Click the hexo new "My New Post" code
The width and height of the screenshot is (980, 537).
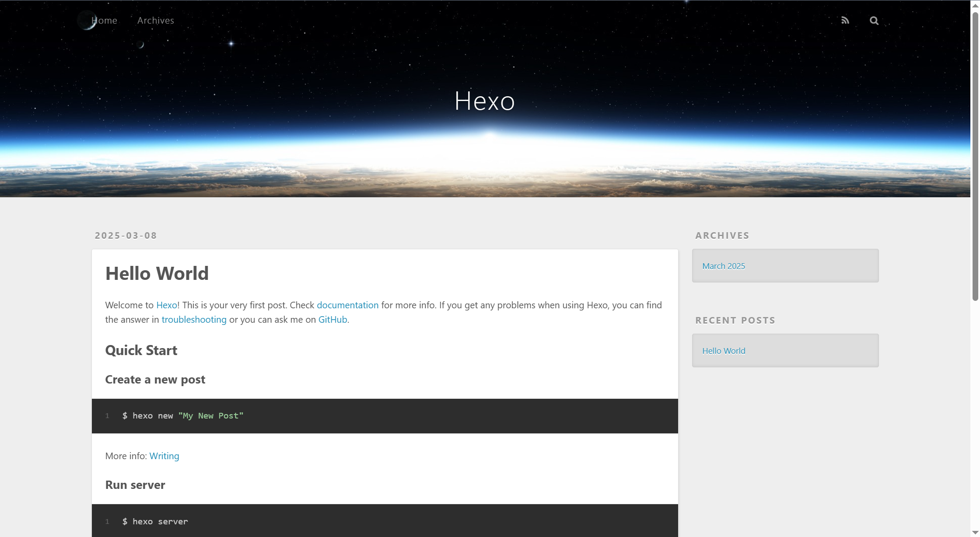(183, 416)
